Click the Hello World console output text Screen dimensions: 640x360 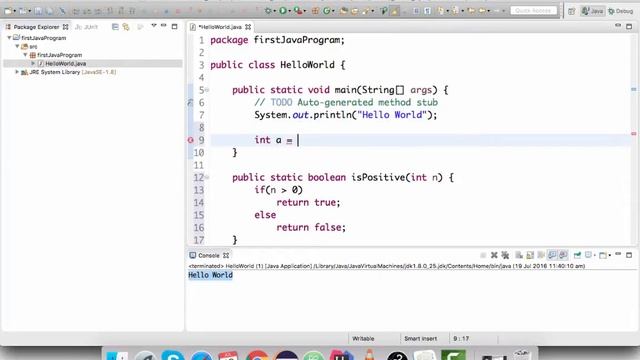point(210,275)
